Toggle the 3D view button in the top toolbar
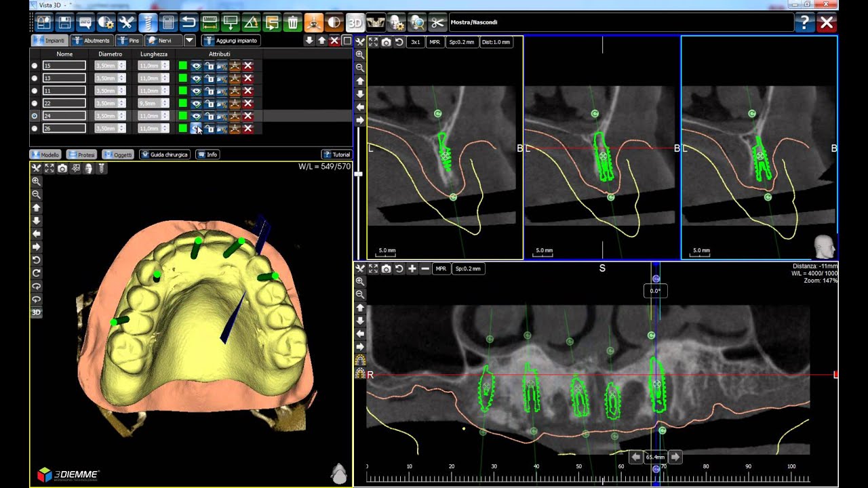The width and height of the screenshot is (868, 488). 355,22
